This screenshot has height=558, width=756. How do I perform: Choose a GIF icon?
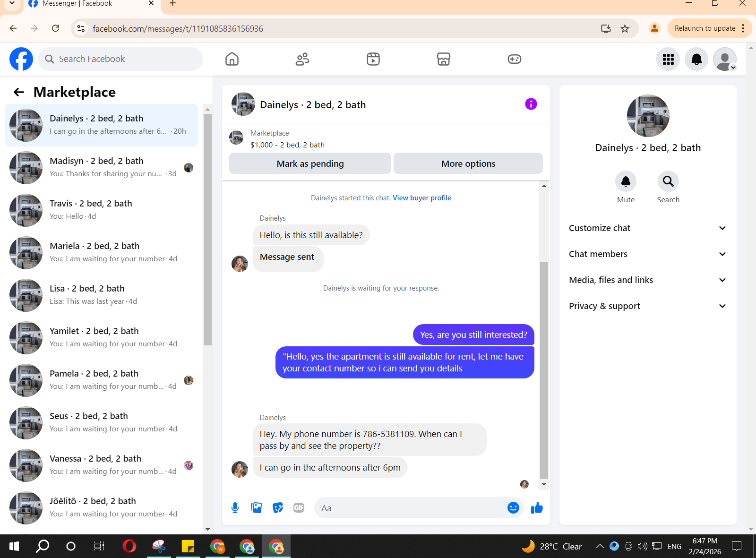click(x=299, y=508)
